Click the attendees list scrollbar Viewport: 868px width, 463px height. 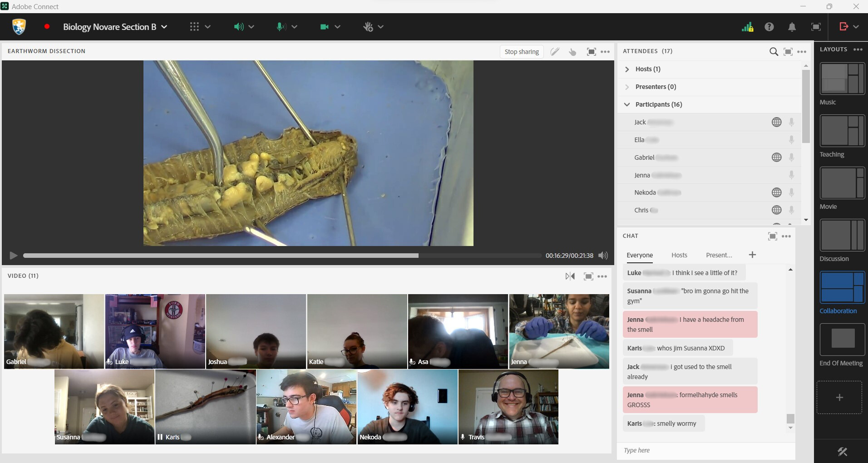806,106
